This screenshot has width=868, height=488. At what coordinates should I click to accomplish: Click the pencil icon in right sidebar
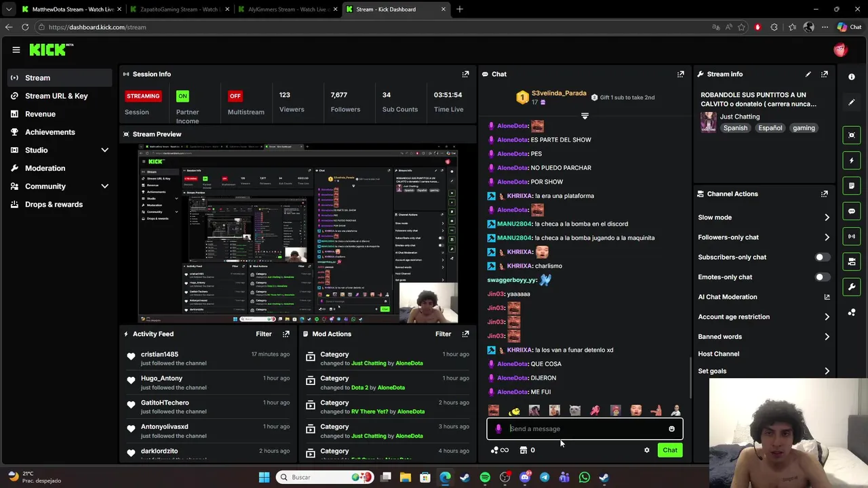pyautogui.click(x=852, y=102)
